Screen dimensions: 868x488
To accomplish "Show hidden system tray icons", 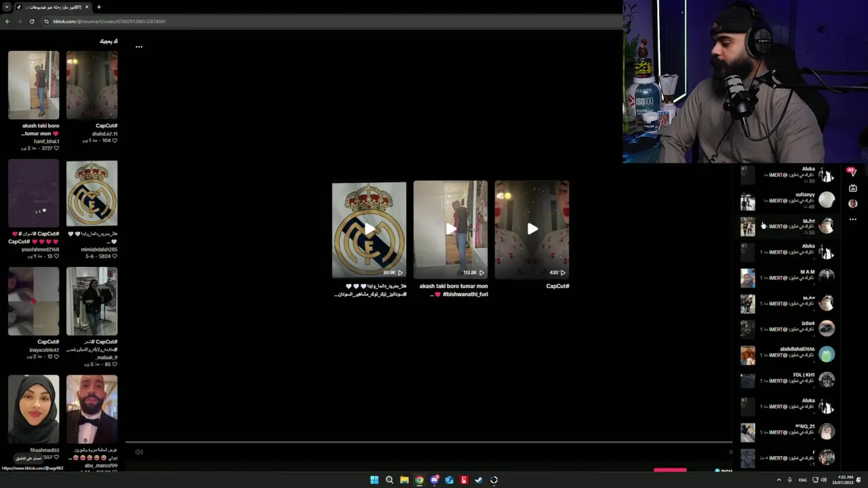I will (778, 480).
